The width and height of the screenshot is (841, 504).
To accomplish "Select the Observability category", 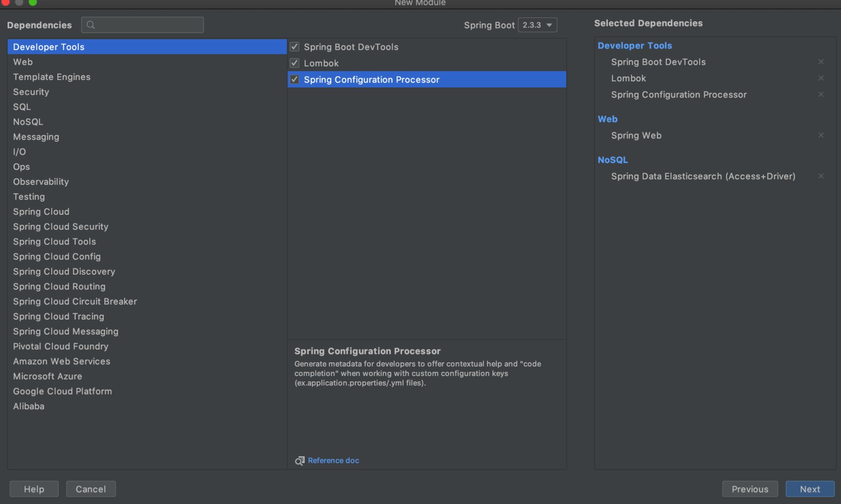I will (x=147, y=182).
